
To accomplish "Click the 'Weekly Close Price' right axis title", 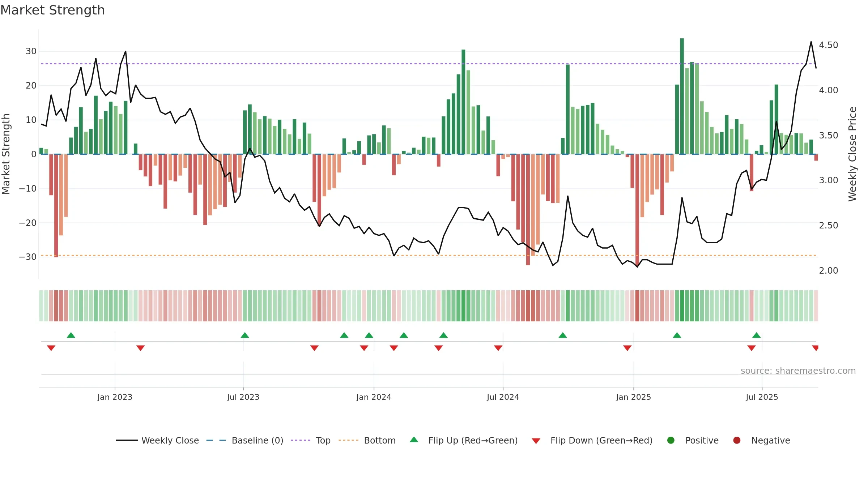I will [852, 154].
